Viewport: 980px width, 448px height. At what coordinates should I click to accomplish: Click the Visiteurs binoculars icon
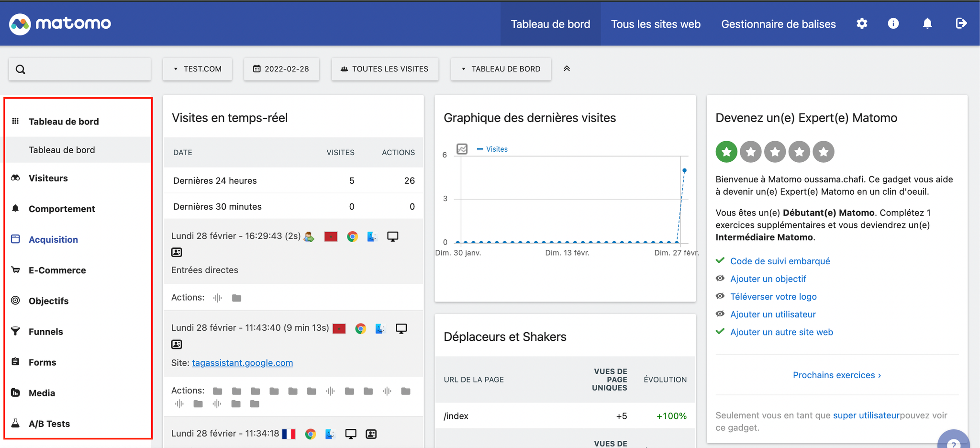click(15, 178)
